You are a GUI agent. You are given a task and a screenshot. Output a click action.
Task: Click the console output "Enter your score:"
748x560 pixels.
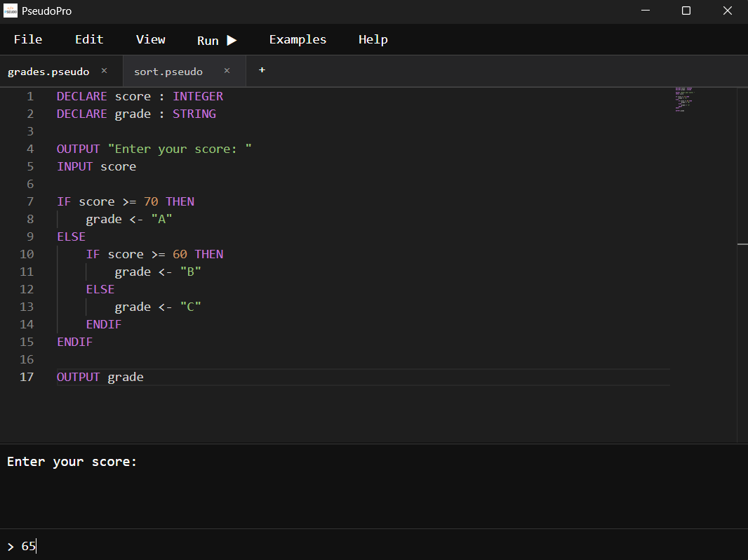(72, 462)
